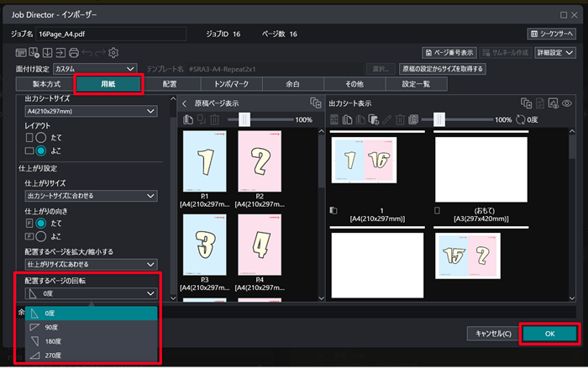Select たて under 仕上がりの向き

pyautogui.click(x=39, y=224)
